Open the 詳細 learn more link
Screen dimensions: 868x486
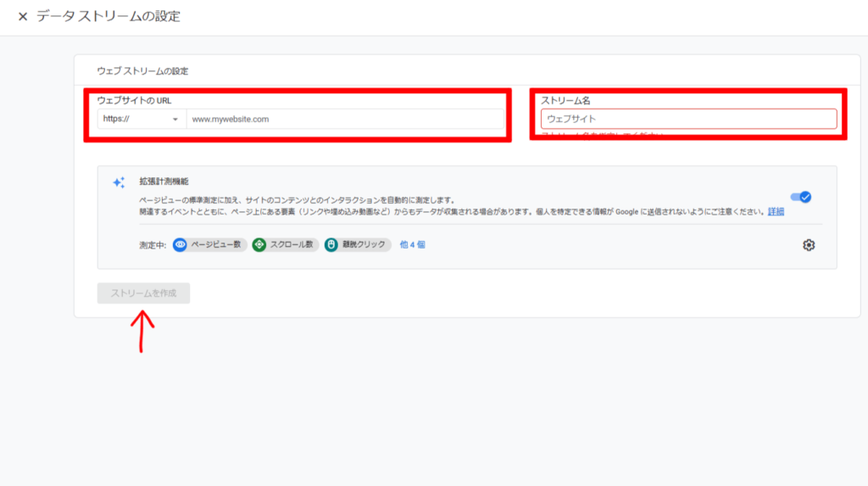coord(776,211)
